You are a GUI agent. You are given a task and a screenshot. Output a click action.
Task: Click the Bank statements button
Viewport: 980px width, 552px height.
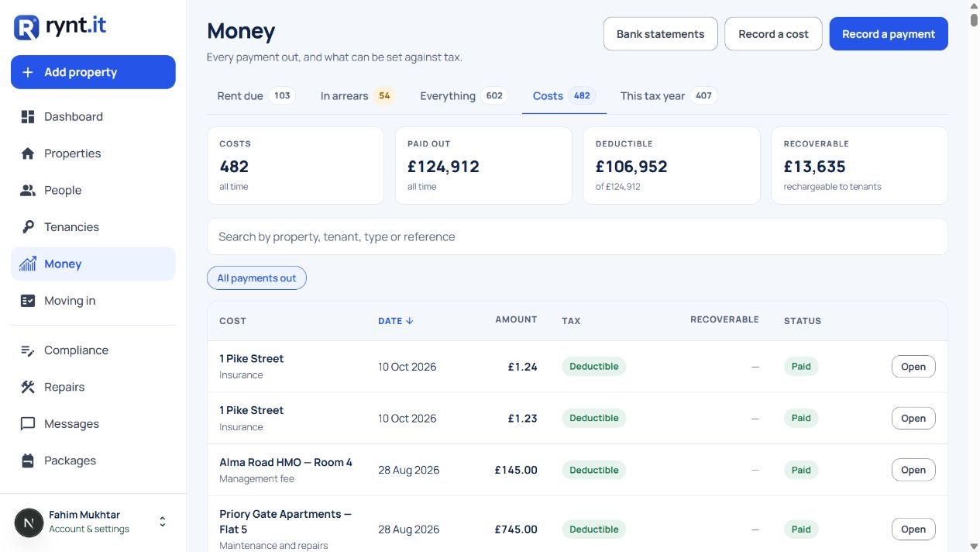[660, 34]
